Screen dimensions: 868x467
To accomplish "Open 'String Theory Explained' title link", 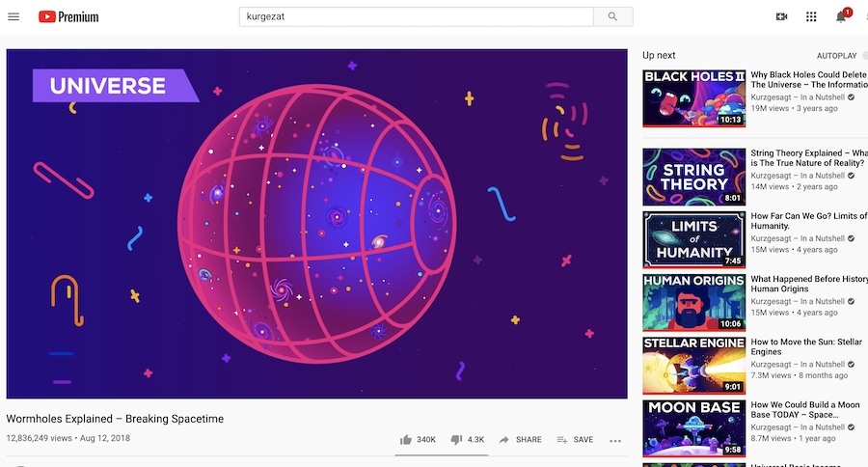I will click(809, 158).
